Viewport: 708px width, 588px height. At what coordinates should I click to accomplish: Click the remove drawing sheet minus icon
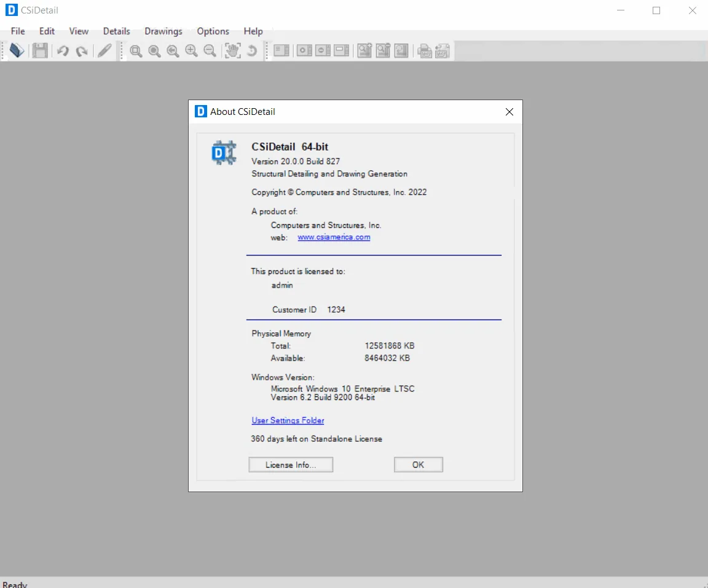(323, 50)
